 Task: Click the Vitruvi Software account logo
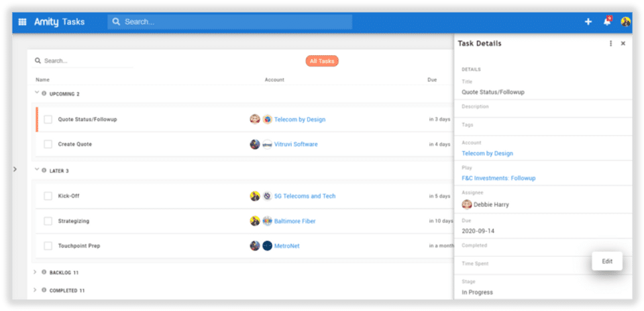[268, 144]
